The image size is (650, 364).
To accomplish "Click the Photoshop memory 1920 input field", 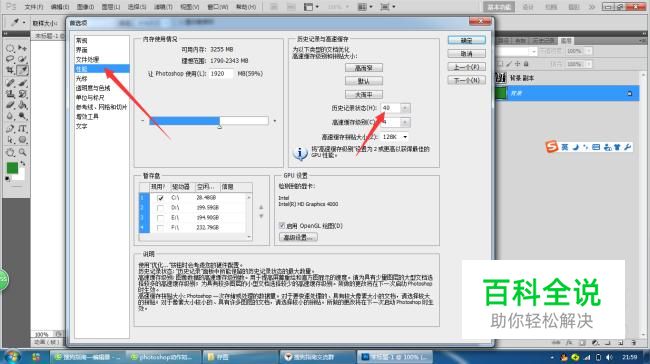I will point(221,74).
